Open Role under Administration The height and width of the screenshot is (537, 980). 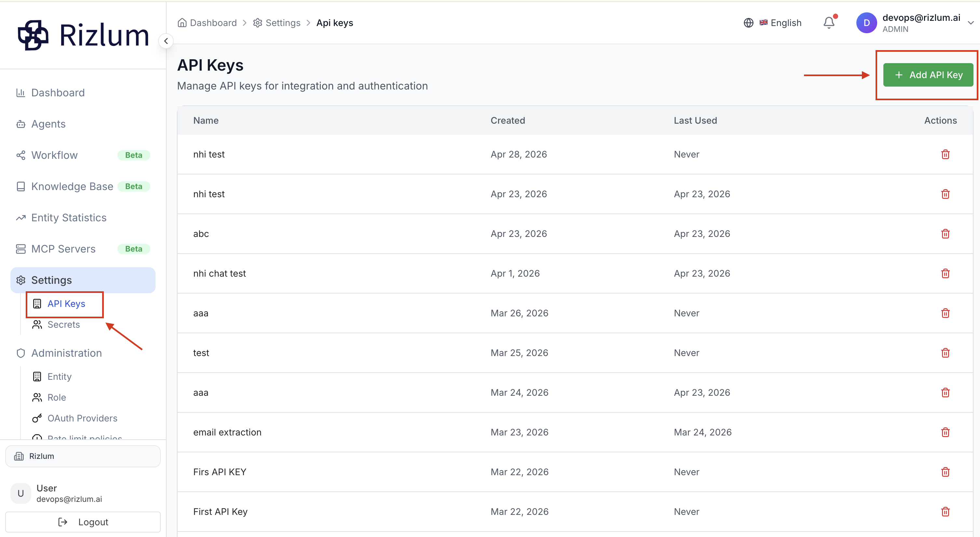(x=57, y=397)
